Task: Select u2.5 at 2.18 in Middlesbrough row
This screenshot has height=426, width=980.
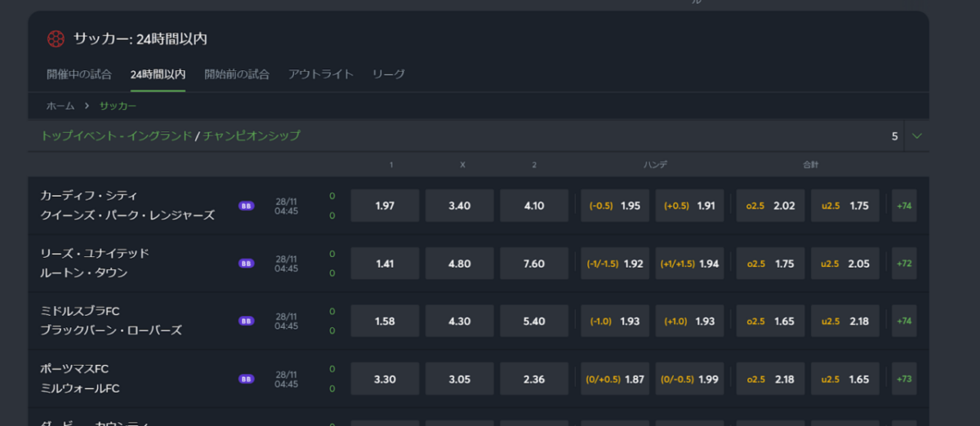Action: (x=845, y=322)
